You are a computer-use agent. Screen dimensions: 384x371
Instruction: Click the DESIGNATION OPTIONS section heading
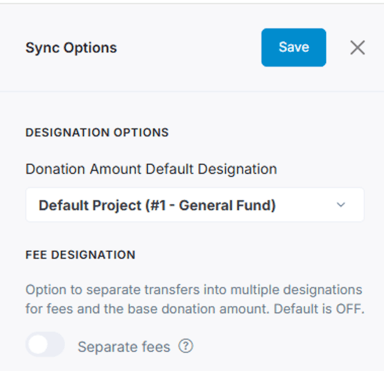coord(97,132)
